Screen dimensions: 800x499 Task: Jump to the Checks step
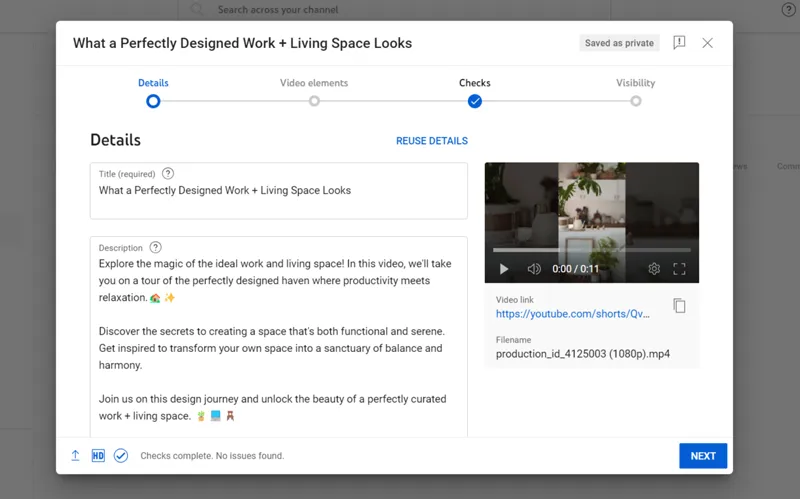(x=475, y=100)
